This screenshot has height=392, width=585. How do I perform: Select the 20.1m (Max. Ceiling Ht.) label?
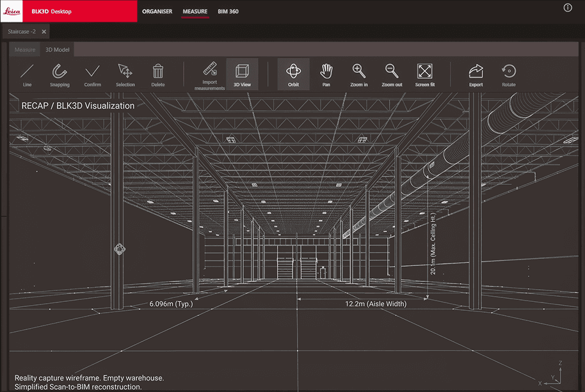[433, 244]
